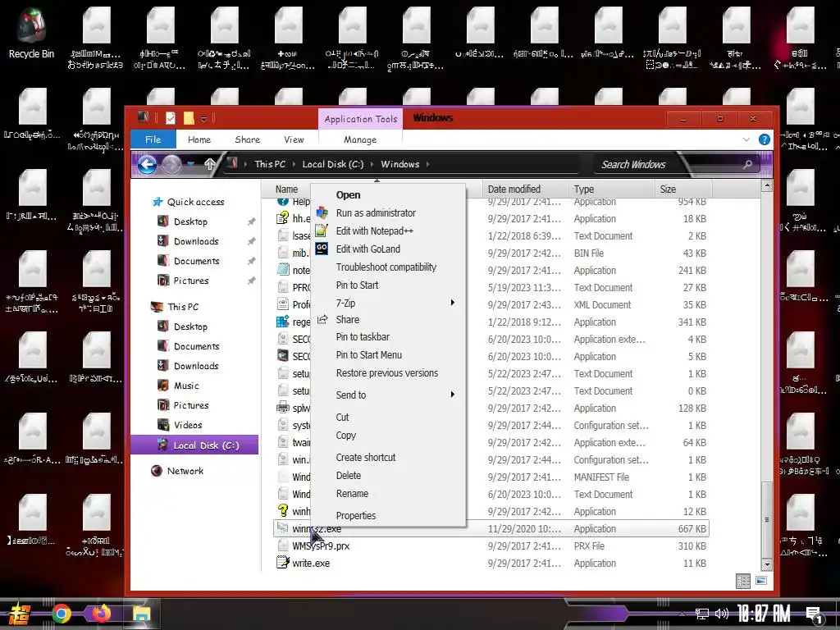Click the regedit cube icon in file list
840x630 pixels.
pyautogui.click(x=283, y=322)
